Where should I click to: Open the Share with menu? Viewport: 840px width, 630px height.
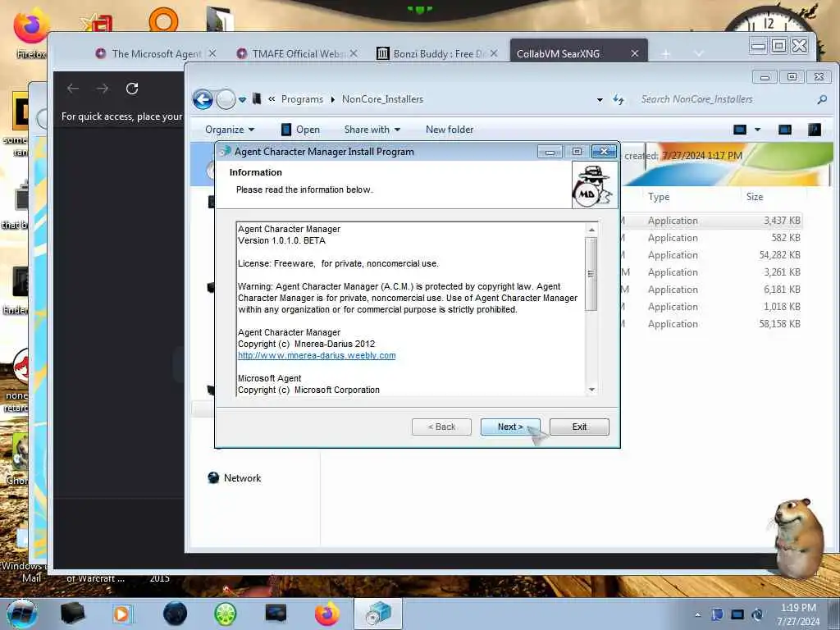[x=372, y=130]
